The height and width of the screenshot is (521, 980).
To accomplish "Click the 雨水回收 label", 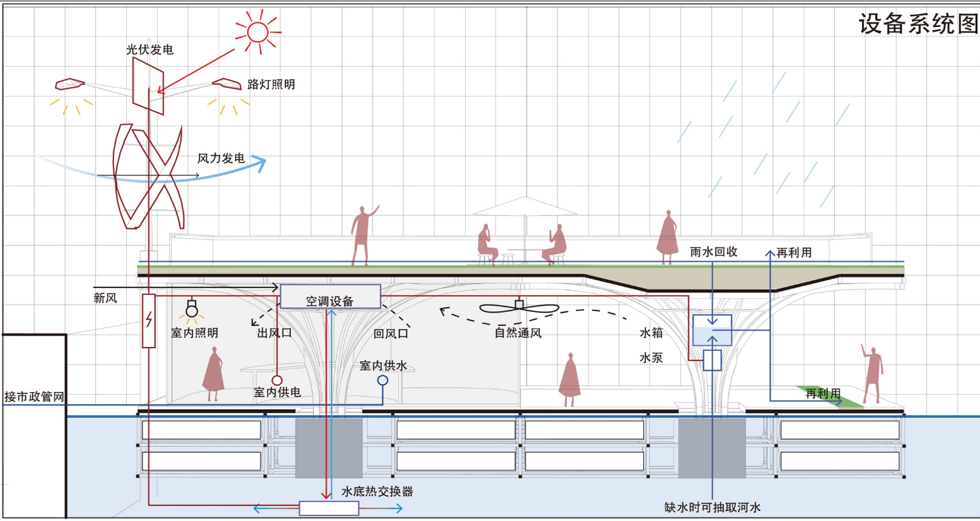I will pyautogui.click(x=713, y=252).
